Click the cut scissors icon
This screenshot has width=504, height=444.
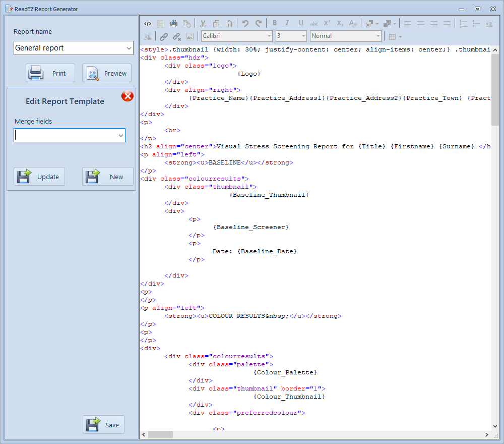point(203,24)
